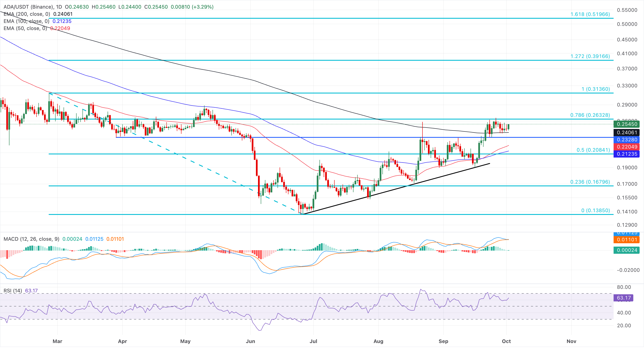Viewport: 644px width, 351px height.
Task: Select the EMA (100, close, 0) legend
Action: [x=27, y=21]
